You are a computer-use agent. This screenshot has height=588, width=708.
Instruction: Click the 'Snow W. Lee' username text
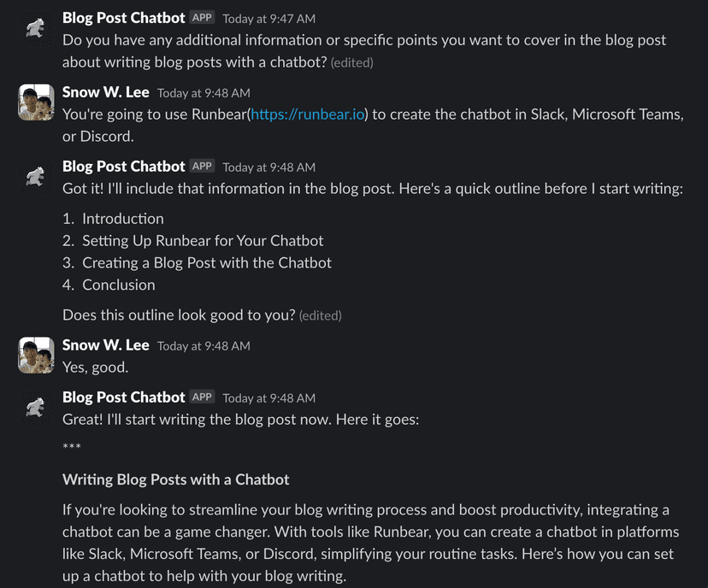pos(105,91)
